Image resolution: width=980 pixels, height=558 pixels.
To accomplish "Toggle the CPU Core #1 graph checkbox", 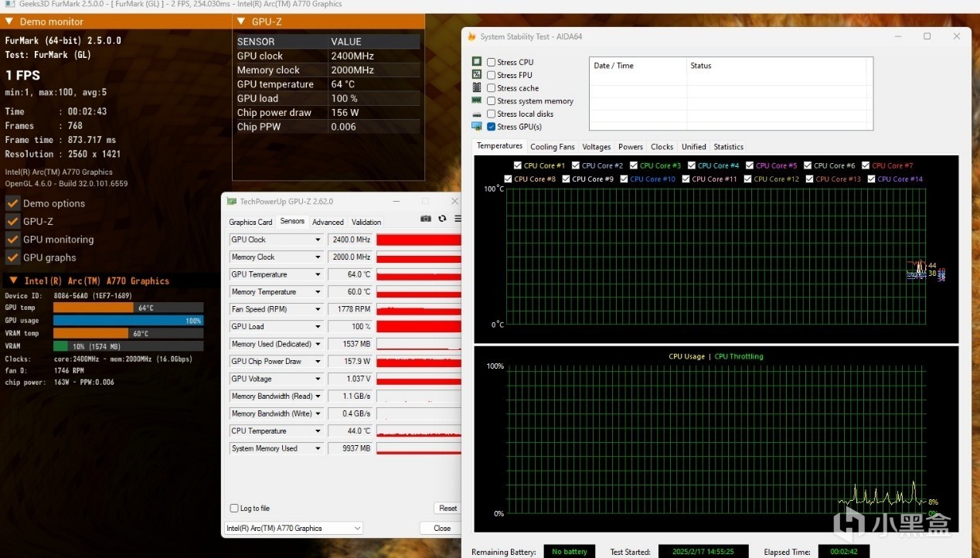I will [x=518, y=165].
